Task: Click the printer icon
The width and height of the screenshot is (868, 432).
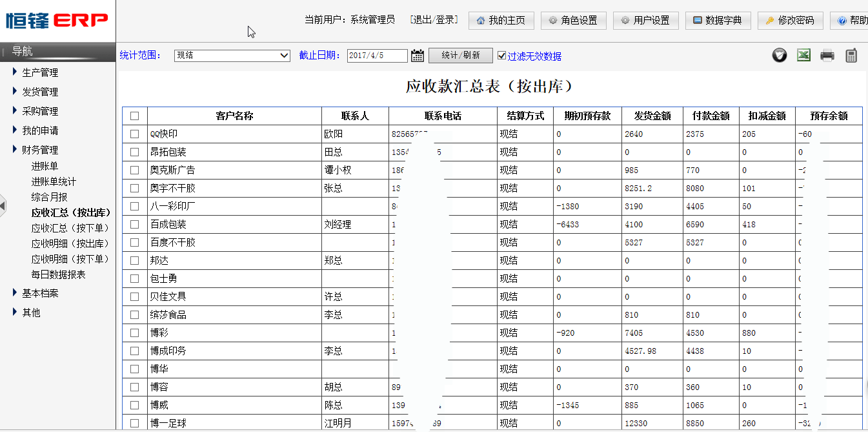Action: pyautogui.click(x=827, y=56)
